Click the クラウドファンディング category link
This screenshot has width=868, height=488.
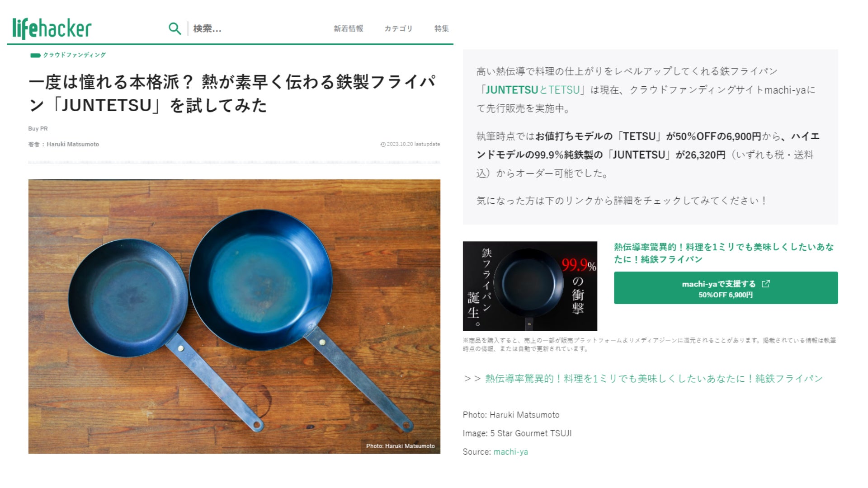point(74,55)
